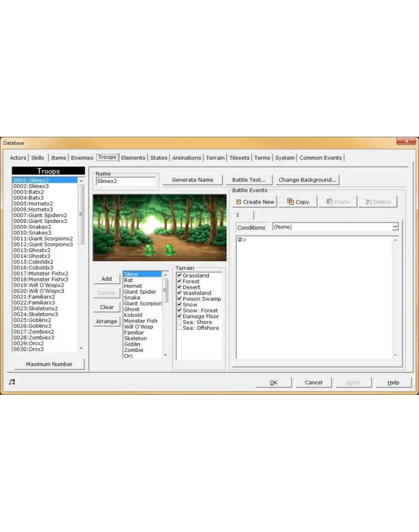
Task: Copy the battle event page
Action: 297,202
